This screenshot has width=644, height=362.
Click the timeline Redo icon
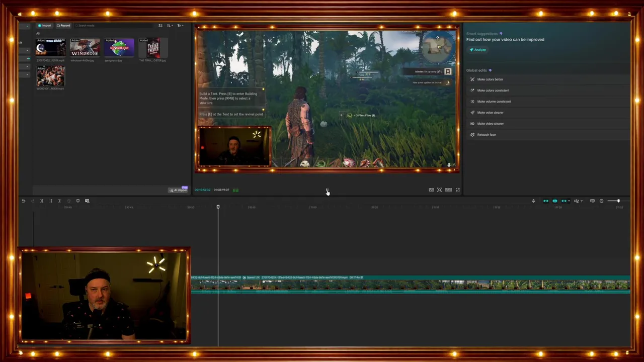[x=33, y=201]
